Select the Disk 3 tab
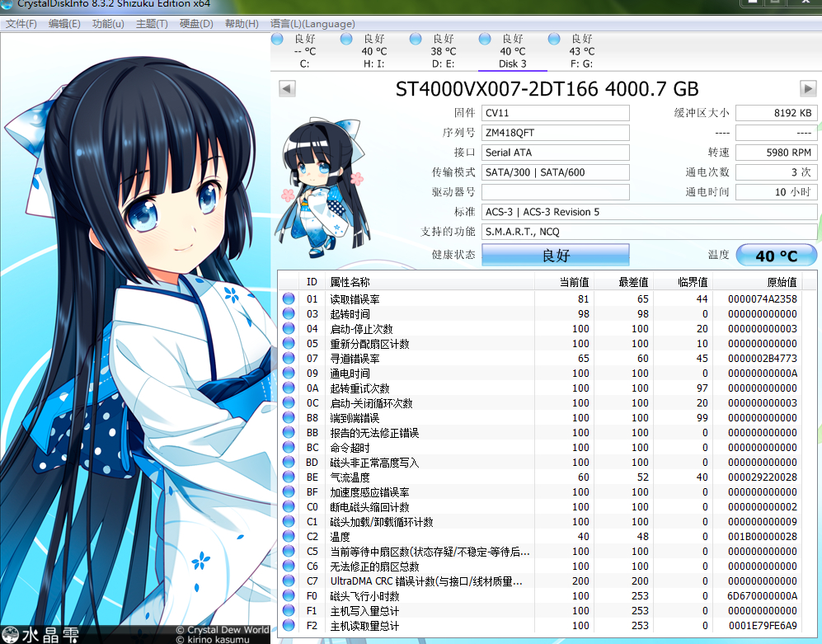This screenshot has height=644, width=822. tap(513, 51)
